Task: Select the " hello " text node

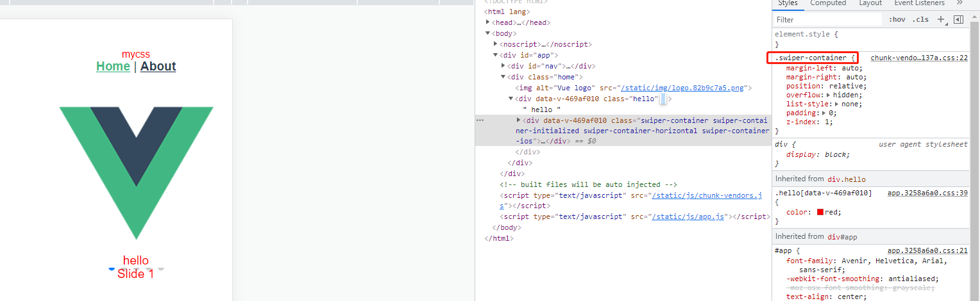Action: (542, 110)
